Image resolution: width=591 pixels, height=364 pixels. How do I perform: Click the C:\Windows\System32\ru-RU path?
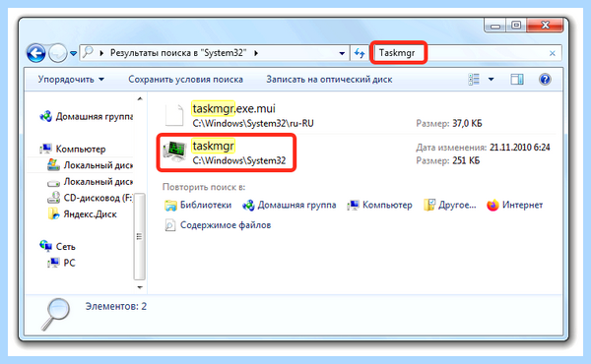[253, 123]
